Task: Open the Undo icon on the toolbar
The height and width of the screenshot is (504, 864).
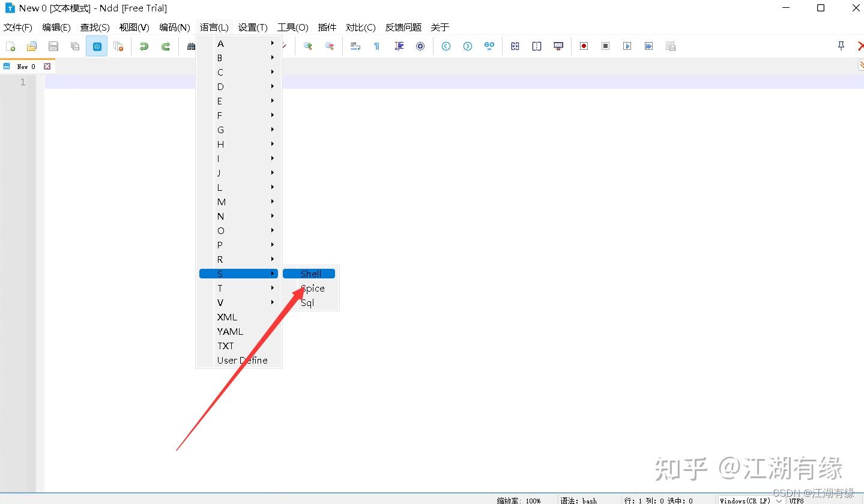Action: tap(144, 46)
